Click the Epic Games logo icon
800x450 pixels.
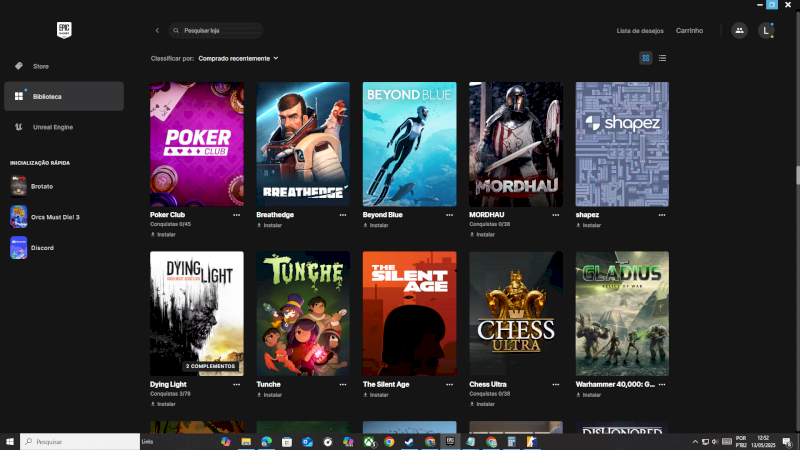[63, 30]
